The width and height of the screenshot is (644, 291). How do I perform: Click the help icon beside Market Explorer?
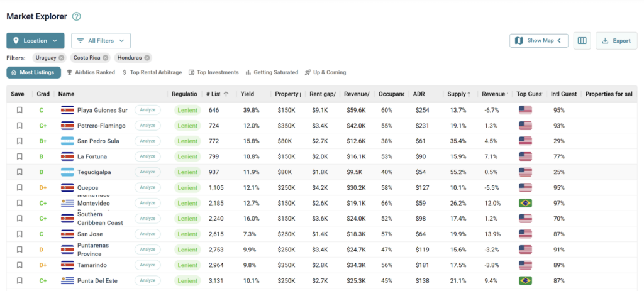pyautogui.click(x=77, y=16)
